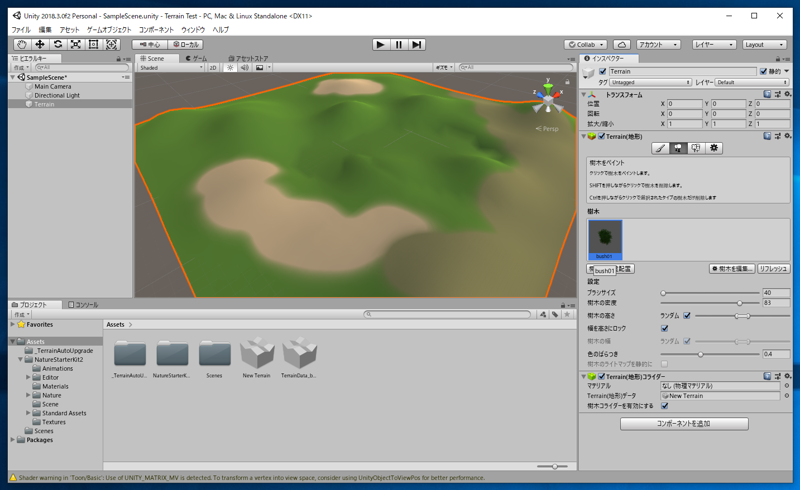Toggle 2D scene view mode
This screenshot has height=490, width=800.
click(x=213, y=67)
